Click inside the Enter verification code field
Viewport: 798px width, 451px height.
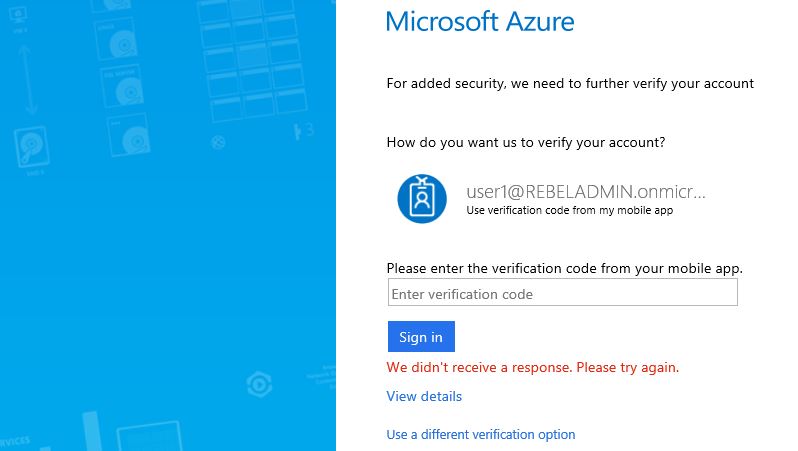coord(562,292)
